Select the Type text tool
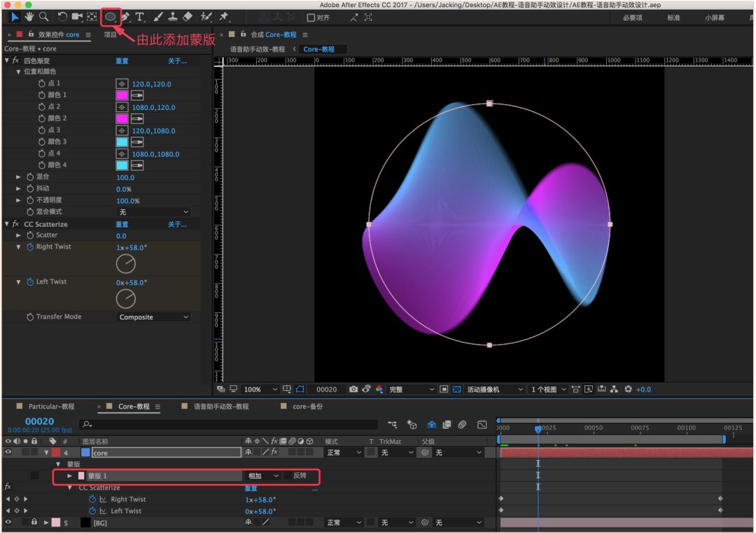Viewport: 756px width, 533px height. [140, 18]
